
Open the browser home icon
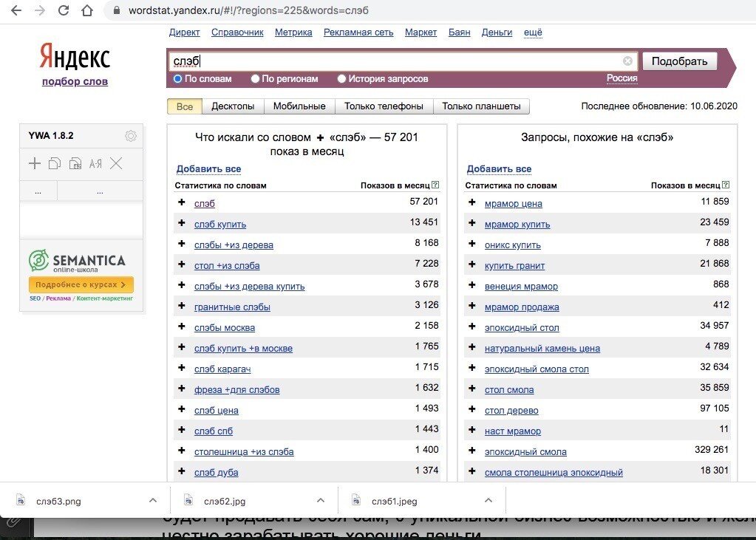pyautogui.click(x=86, y=10)
